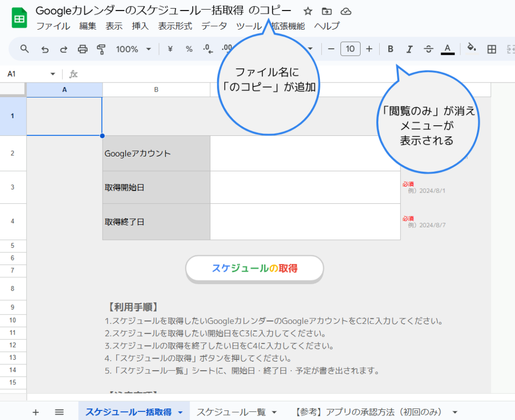Open the 表示形式 menu
The image size is (515, 420).
(175, 26)
